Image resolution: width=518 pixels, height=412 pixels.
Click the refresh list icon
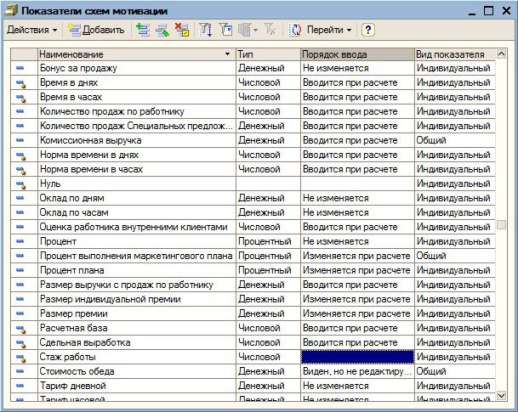[295, 30]
